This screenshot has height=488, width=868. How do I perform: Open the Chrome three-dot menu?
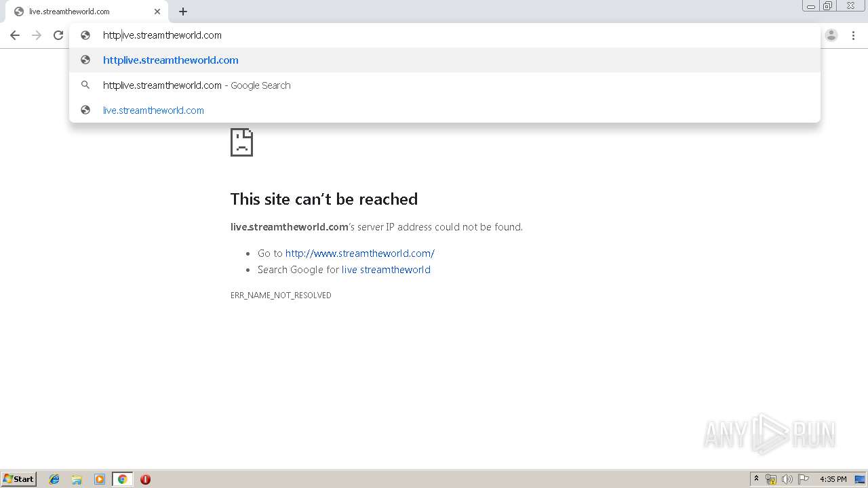(x=853, y=35)
